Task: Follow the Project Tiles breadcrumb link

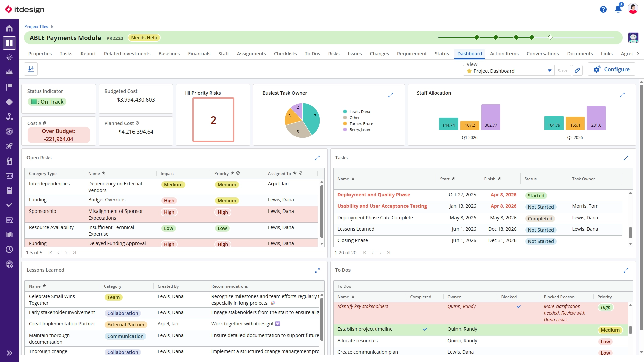Action: click(x=36, y=27)
